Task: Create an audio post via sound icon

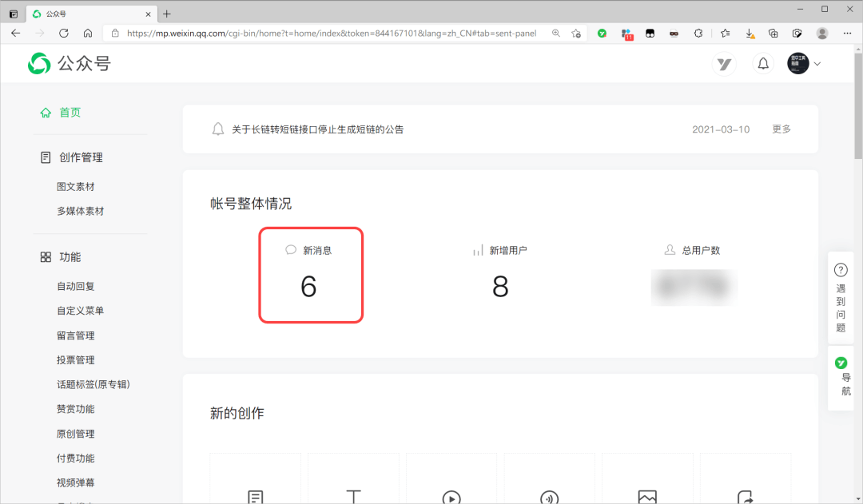Action: coord(549,498)
